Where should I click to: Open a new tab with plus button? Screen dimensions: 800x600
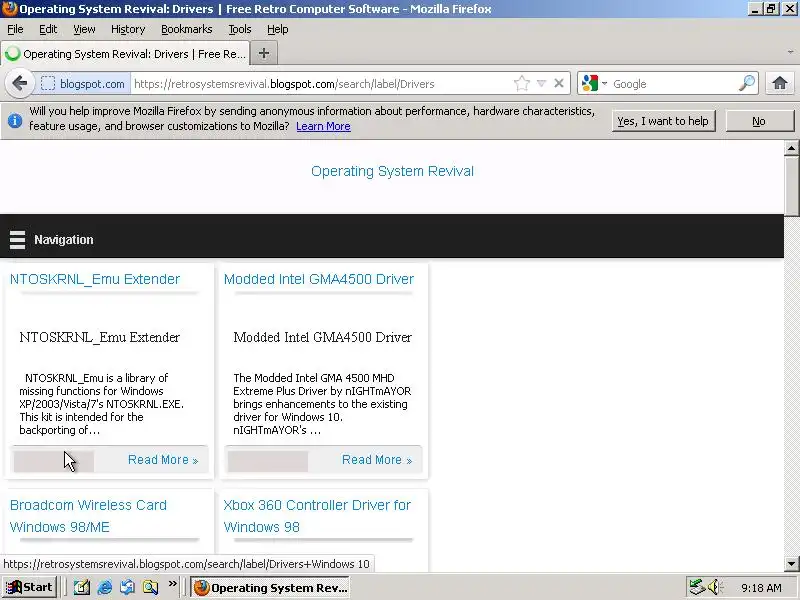coord(264,53)
